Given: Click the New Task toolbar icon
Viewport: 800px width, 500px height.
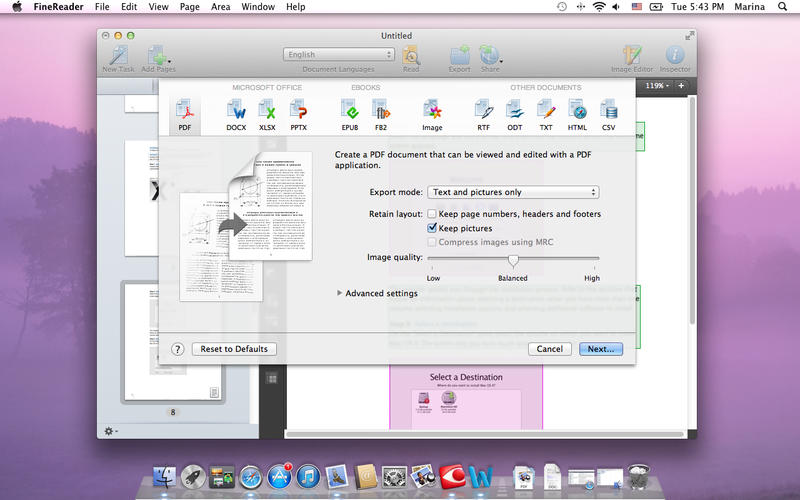Looking at the screenshot, I should pyautogui.click(x=118, y=59).
